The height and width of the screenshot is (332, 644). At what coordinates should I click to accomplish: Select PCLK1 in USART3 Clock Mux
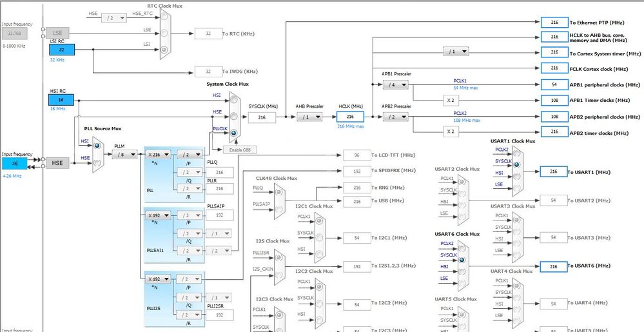[x=517, y=219]
